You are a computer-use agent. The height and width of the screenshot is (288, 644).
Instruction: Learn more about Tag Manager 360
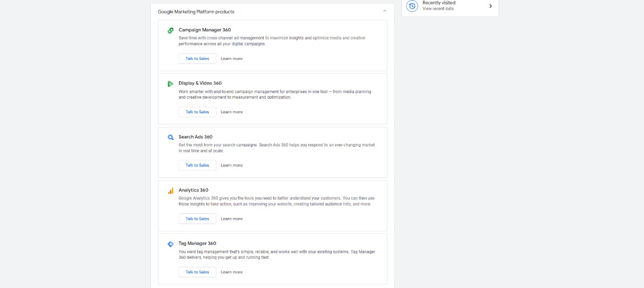coord(231,272)
